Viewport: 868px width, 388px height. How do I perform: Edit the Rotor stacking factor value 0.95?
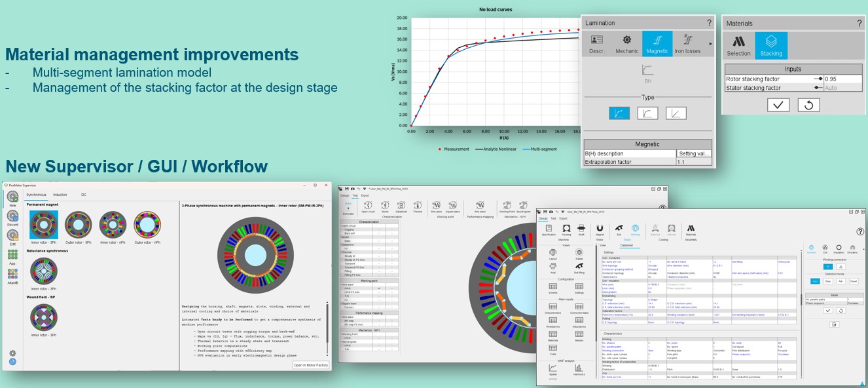click(842, 79)
